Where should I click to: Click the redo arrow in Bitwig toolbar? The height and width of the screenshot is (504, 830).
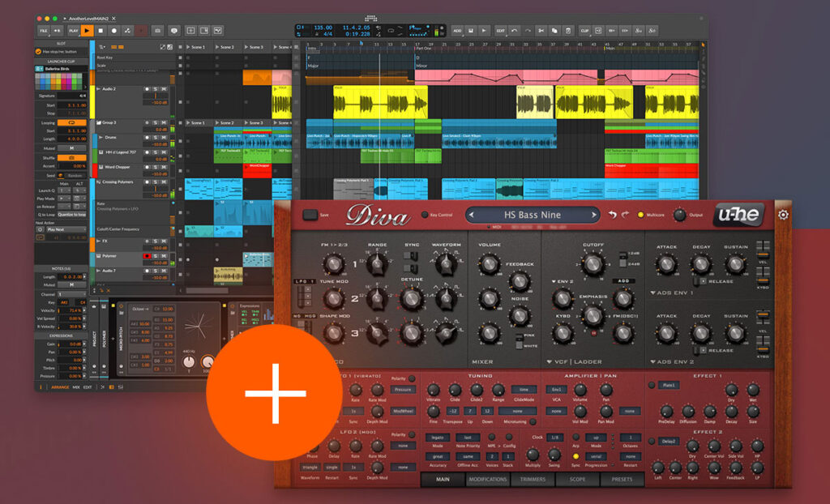pyautogui.click(x=527, y=31)
